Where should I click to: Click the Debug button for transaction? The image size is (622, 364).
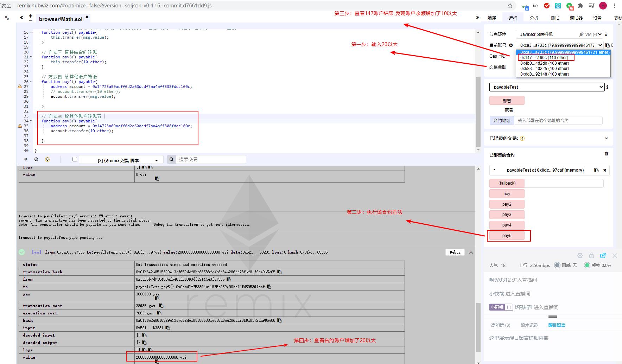pos(455,252)
